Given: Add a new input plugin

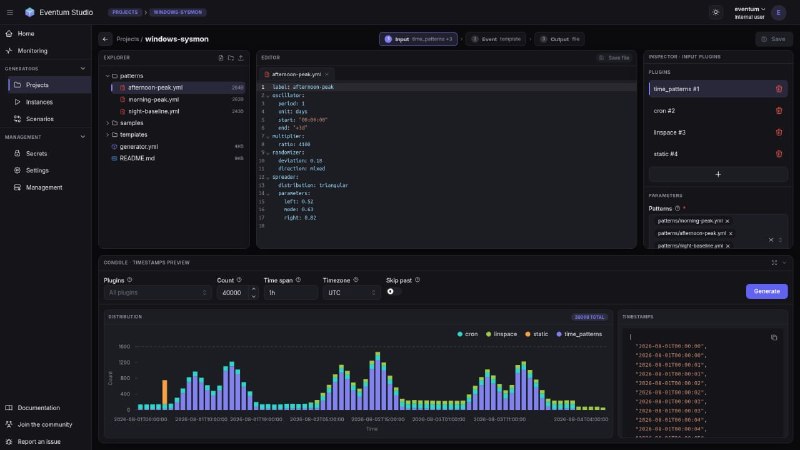Looking at the screenshot, I should point(718,174).
